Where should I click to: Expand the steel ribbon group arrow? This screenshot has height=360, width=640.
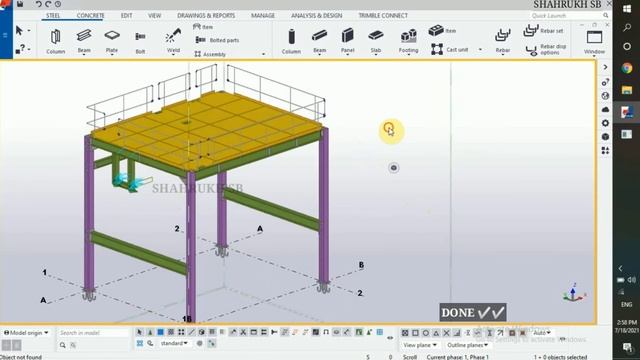pos(263,54)
